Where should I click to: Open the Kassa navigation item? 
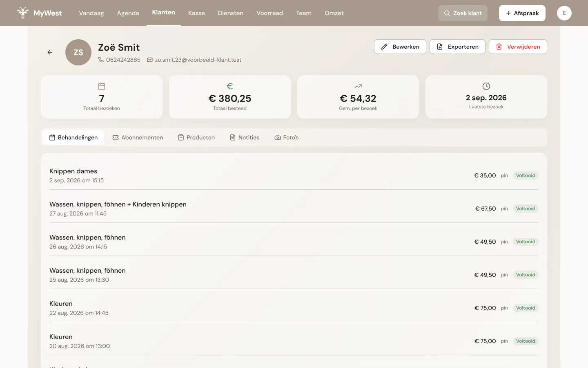pos(196,13)
